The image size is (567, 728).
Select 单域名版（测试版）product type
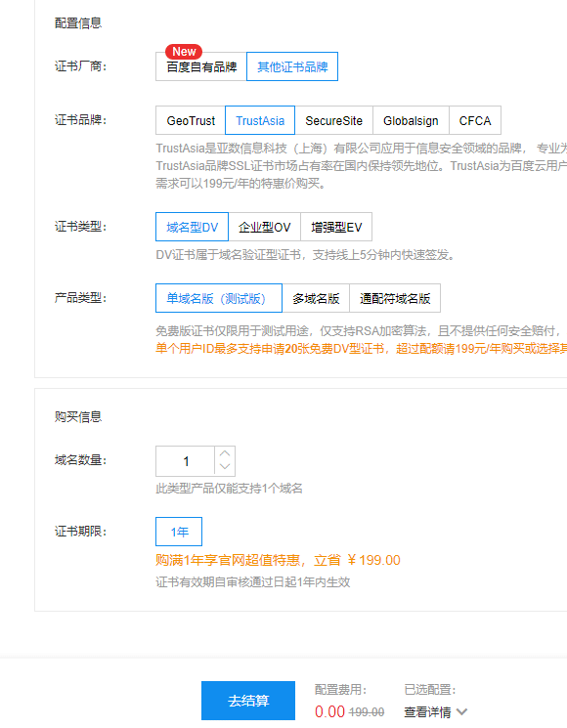click(x=219, y=299)
